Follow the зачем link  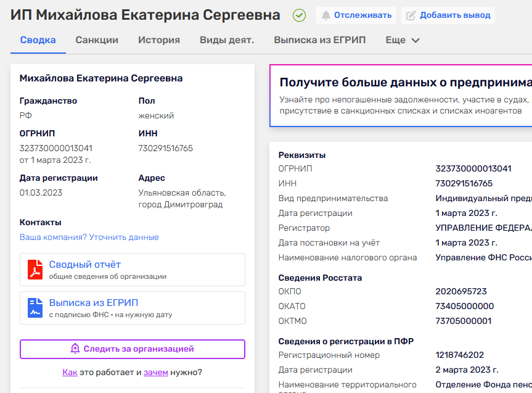[156, 372]
